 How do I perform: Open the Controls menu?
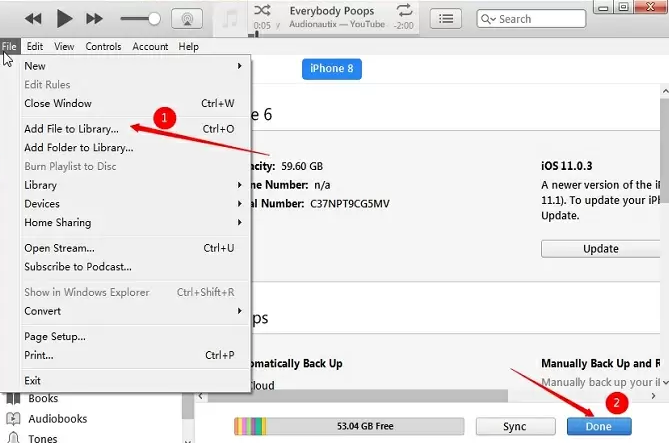[x=103, y=46]
